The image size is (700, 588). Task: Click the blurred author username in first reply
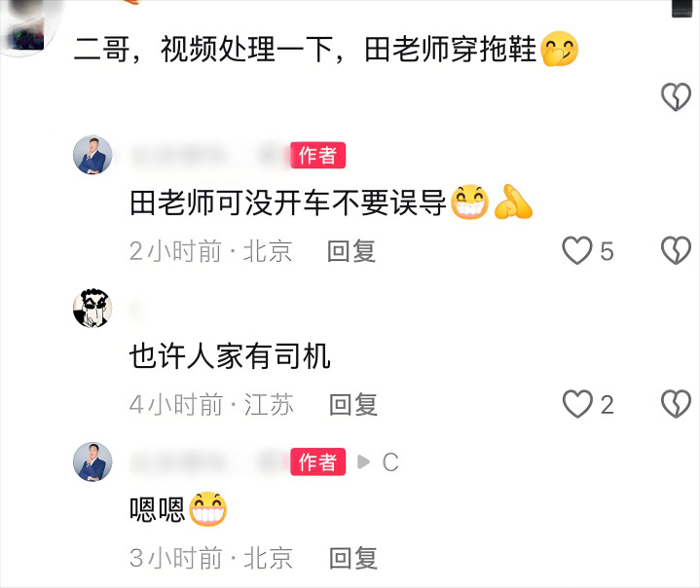[209, 156]
